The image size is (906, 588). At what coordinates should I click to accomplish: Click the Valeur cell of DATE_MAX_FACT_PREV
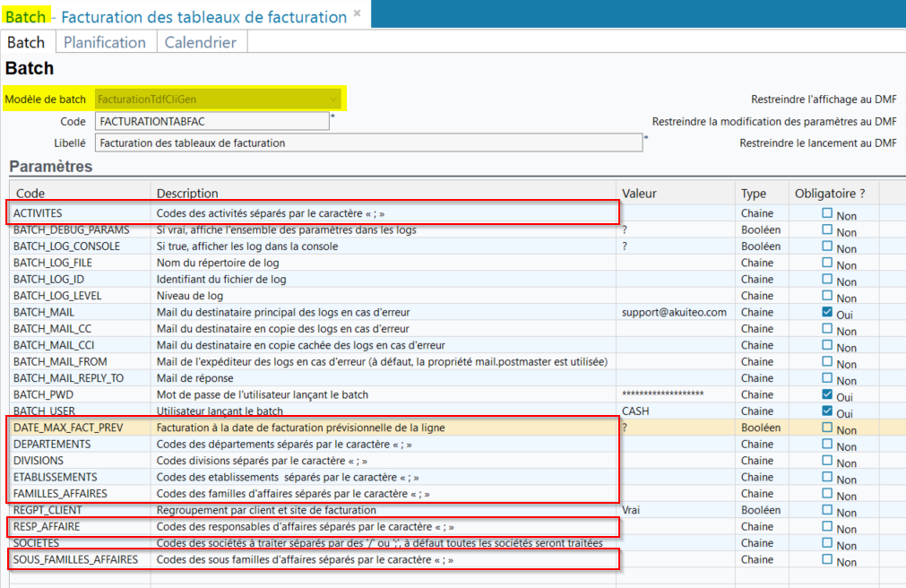tap(676, 428)
